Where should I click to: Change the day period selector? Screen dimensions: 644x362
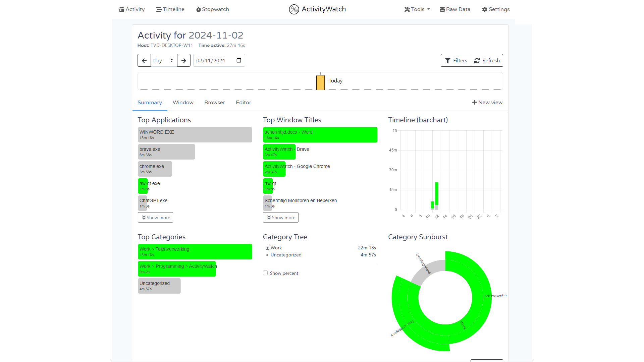(x=163, y=61)
